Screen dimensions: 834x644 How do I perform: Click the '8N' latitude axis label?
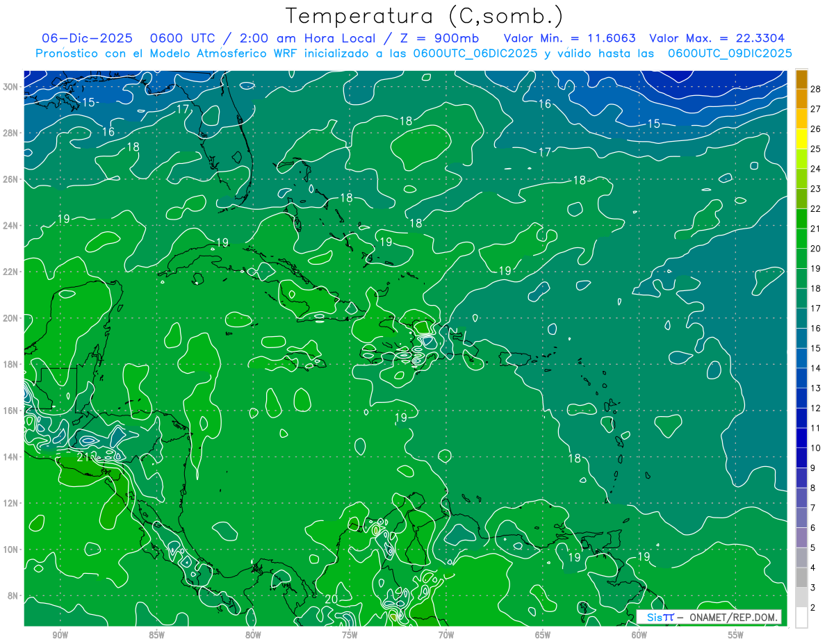pos(14,596)
